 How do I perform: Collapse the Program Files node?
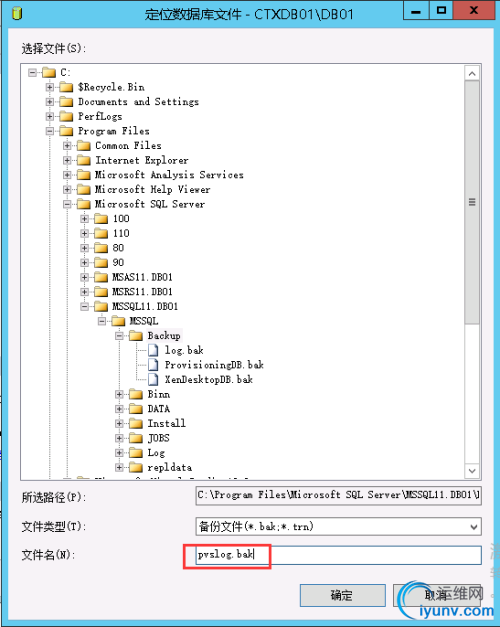tap(50, 131)
